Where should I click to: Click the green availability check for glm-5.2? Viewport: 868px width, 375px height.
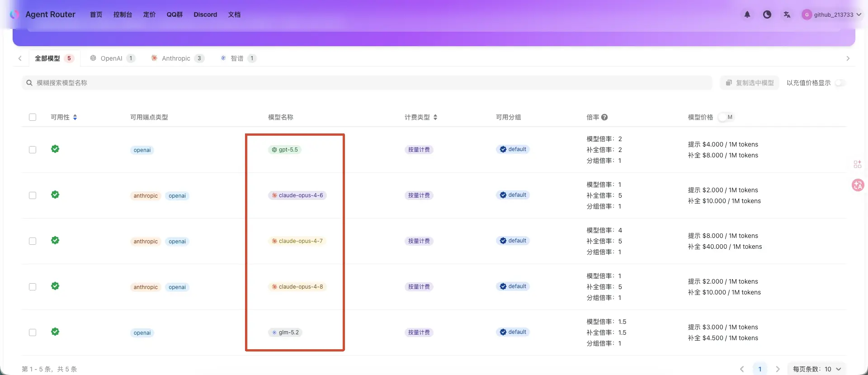click(x=55, y=332)
